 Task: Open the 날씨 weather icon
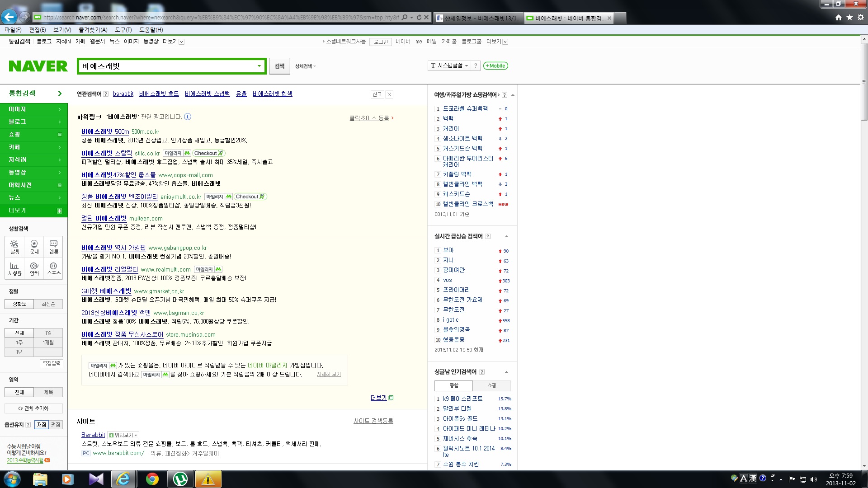coord(15,247)
